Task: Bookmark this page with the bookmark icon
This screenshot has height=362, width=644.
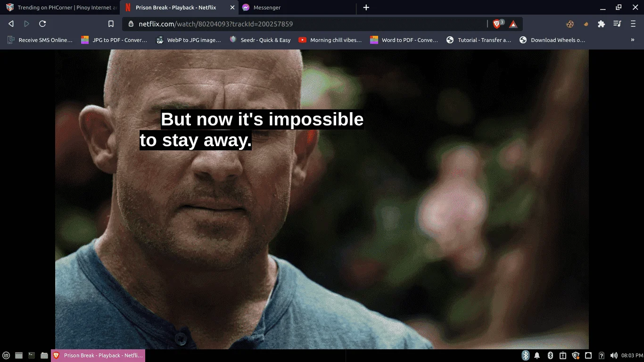Action: pyautogui.click(x=111, y=24)
